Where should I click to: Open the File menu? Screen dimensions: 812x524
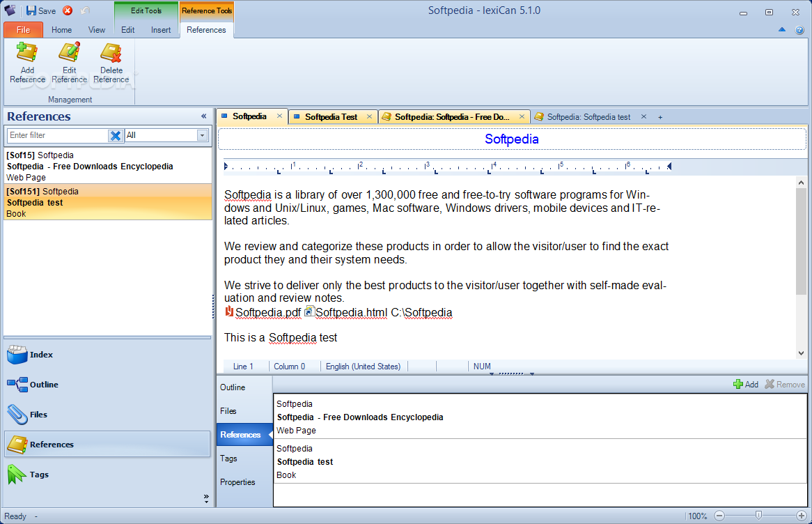[x=23, y=30]
